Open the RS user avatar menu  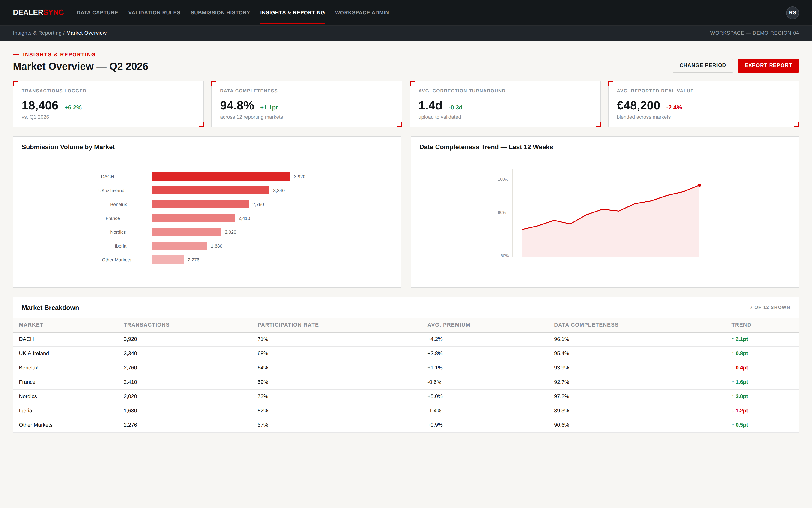(792, 13)
